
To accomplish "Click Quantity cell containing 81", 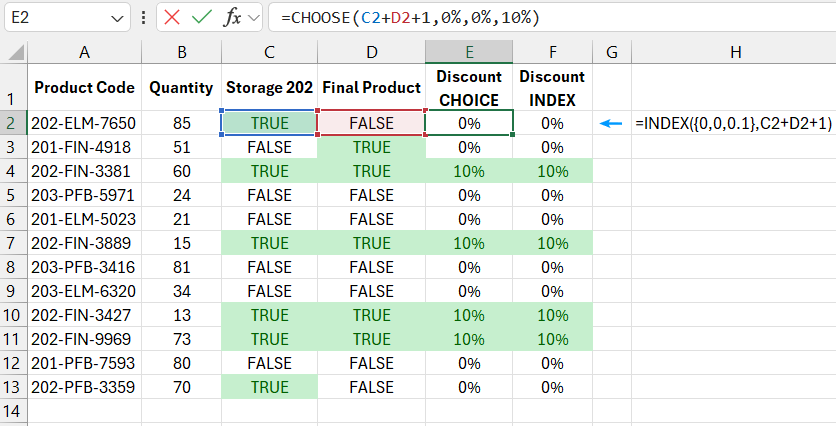I will point(181,267).
